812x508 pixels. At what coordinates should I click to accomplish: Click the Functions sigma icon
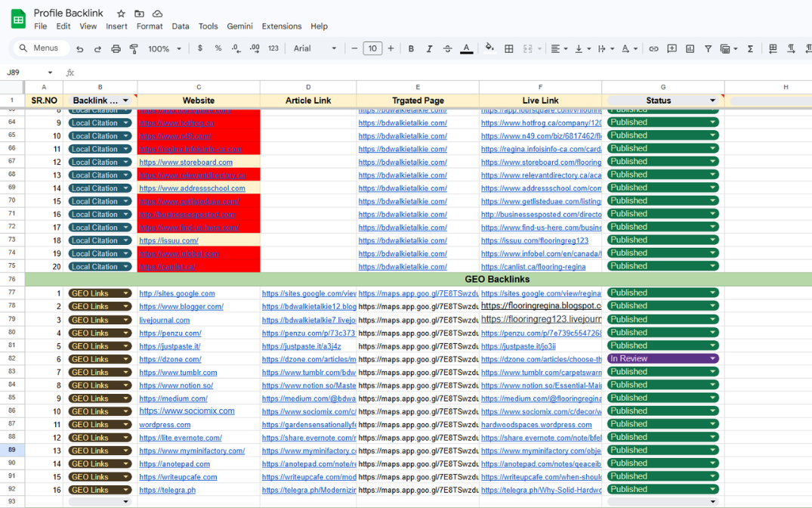click(x=750, y=48)
